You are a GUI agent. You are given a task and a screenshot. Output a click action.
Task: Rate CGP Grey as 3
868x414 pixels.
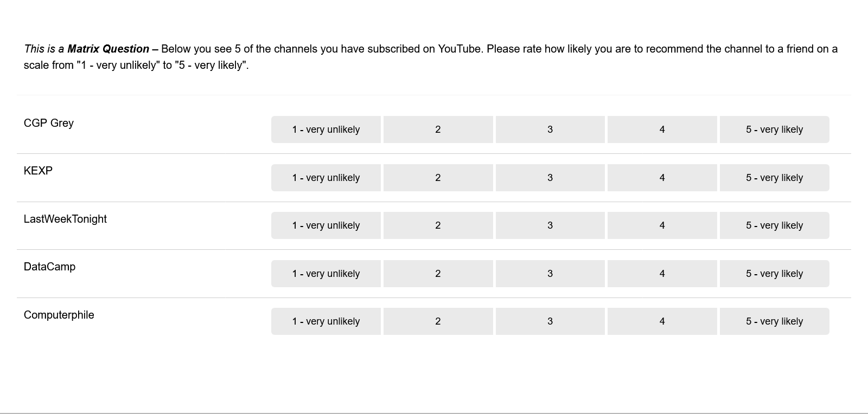550,130
